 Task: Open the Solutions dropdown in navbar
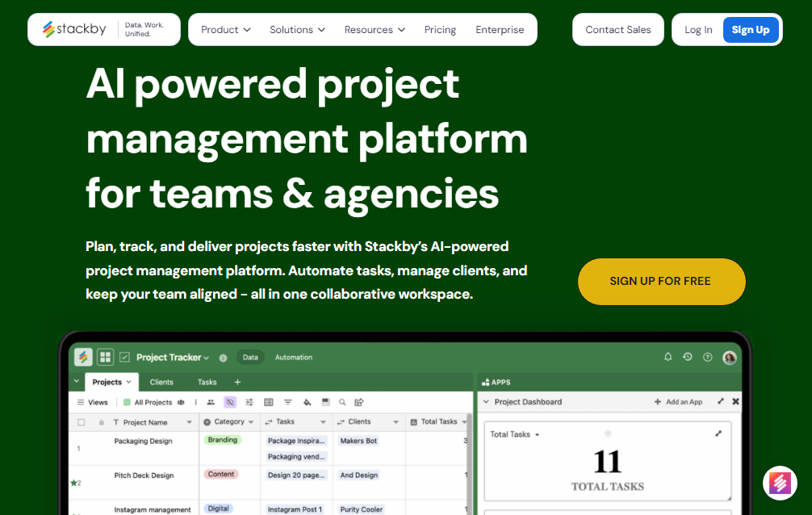pyautogui.click(x=297, y=30)
